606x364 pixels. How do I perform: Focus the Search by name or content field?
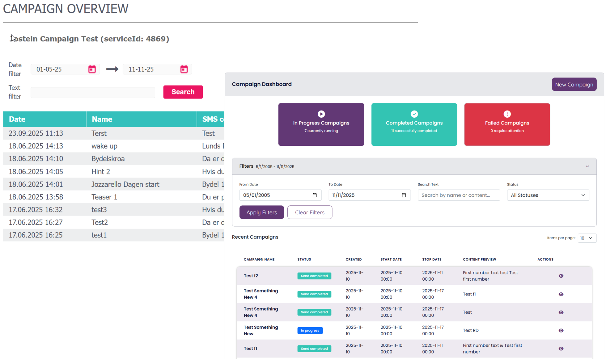click(459, 195)
